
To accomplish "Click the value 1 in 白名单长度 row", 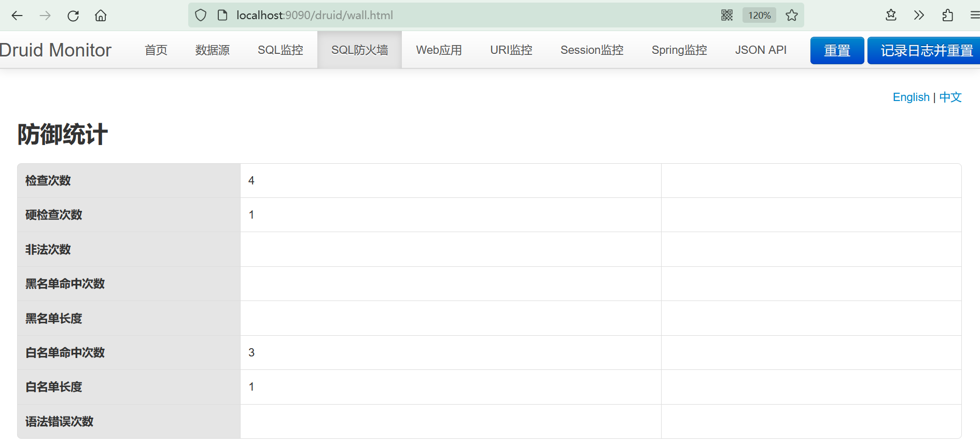I will coord(251,386).
